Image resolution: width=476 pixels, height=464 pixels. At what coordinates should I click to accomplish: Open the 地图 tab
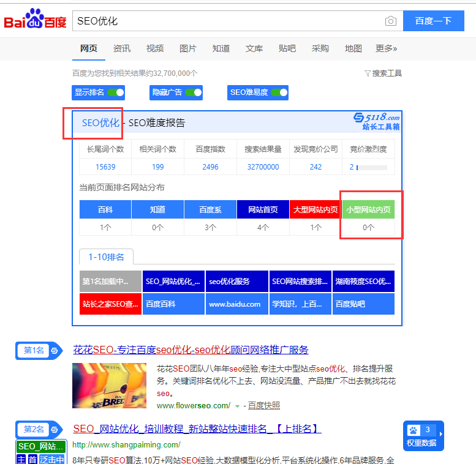tap(353, 48)
